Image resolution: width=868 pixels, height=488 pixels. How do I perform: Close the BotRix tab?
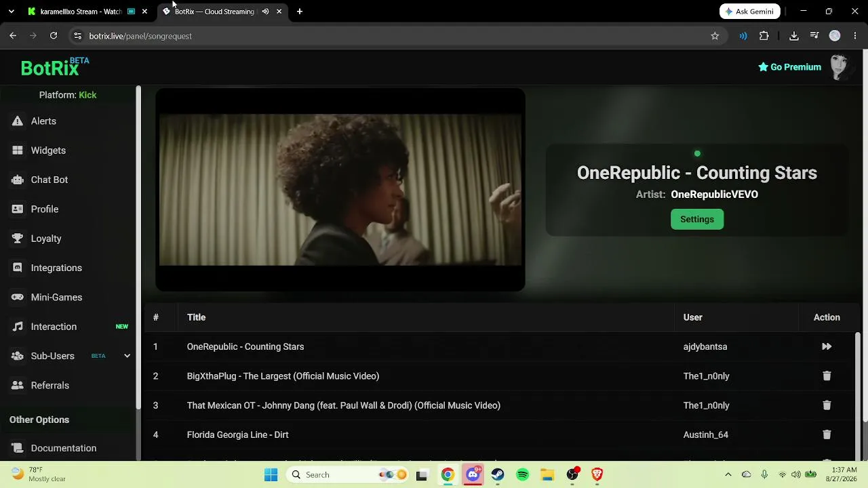[x=279, y=12]
